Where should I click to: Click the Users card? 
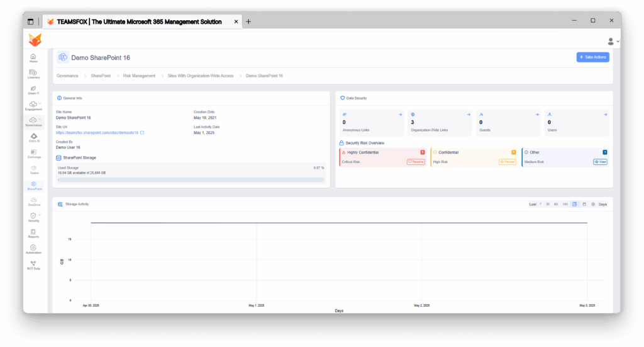pyautogui.click(x=577, y=123)
